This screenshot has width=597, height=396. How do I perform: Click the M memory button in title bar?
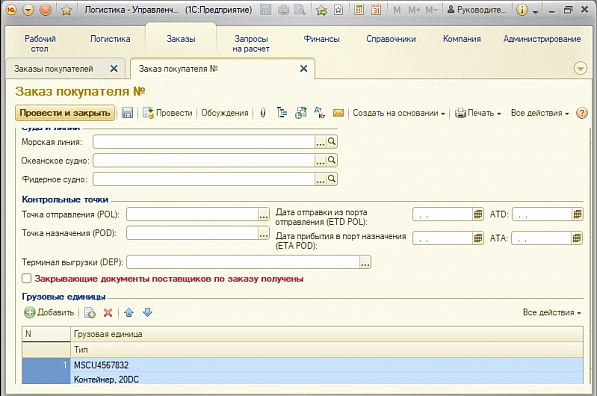(397, 10)
